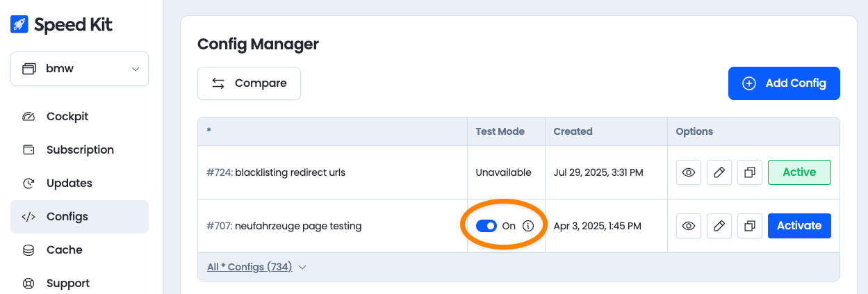Click the Cache database icon in the sidebar

(x=28, y=250)
